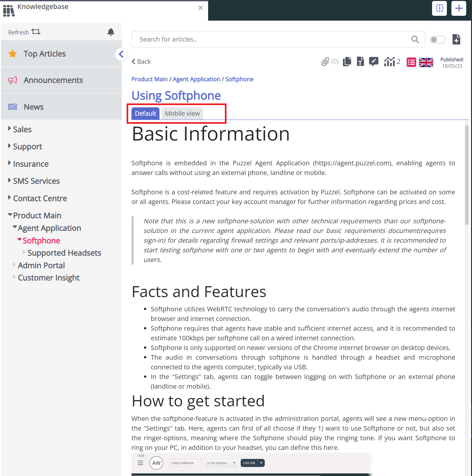The height and width of the screenshot is (476, 472).
Task: Click the Agent Application breadcrumb link
Action: 196,79
